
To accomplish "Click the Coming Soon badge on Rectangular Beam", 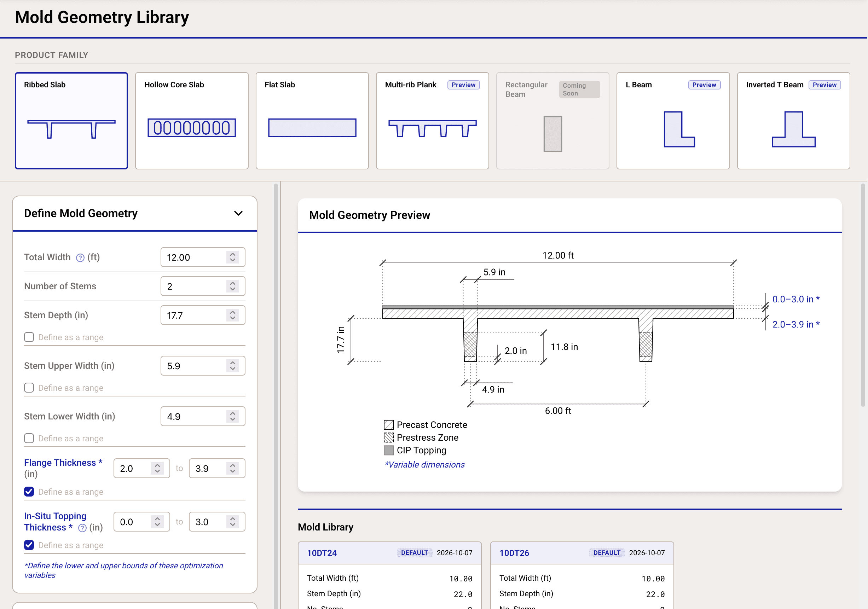I will pyautogui.click(x=579, y=89).
